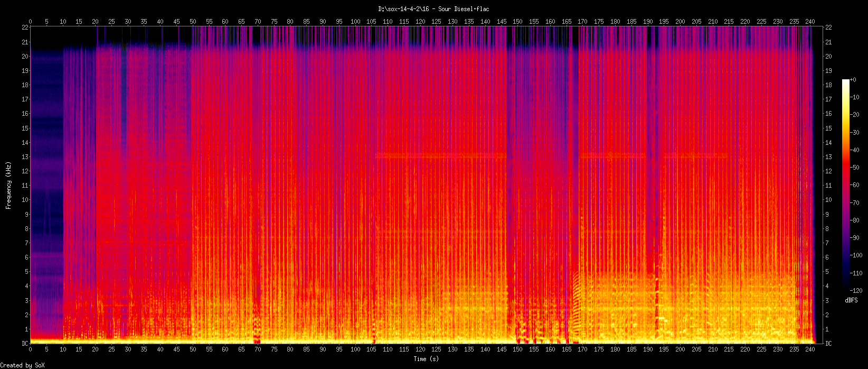Click the '240' label on the top time axis
The image size is (868, 369).
pos(810,22)
